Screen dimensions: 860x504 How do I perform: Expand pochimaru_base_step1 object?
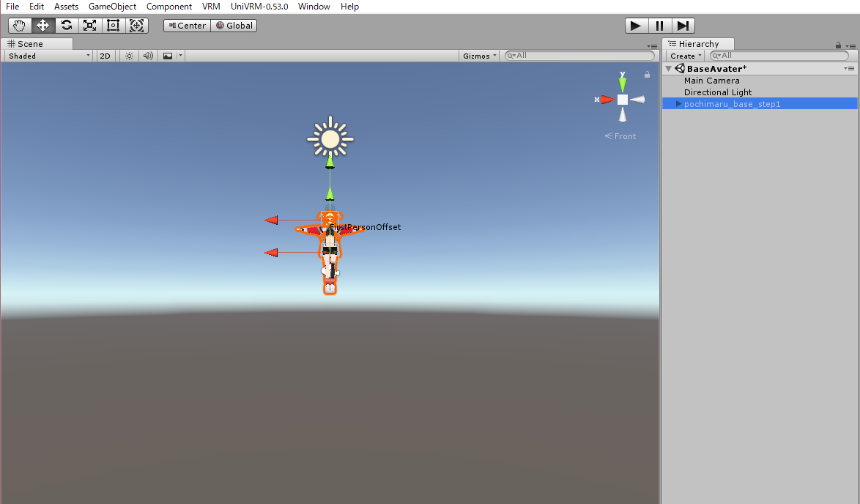pos(678,103)
